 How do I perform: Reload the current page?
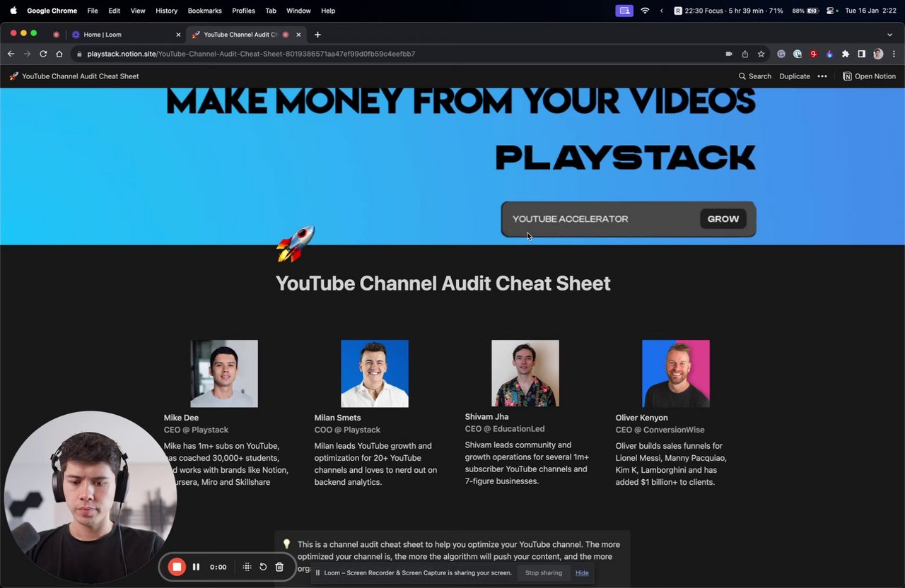point(43,54)
